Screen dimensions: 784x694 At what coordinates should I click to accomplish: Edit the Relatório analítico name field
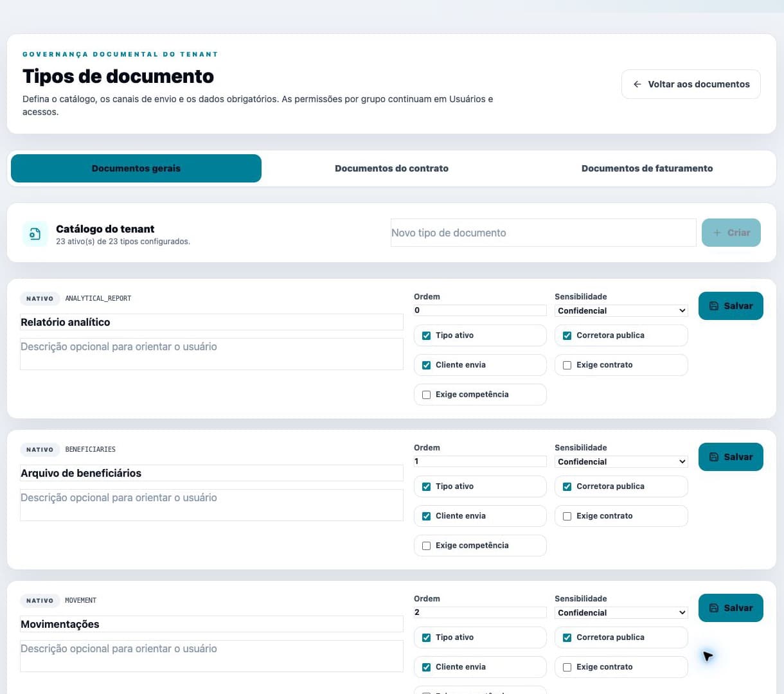(211, 322)
